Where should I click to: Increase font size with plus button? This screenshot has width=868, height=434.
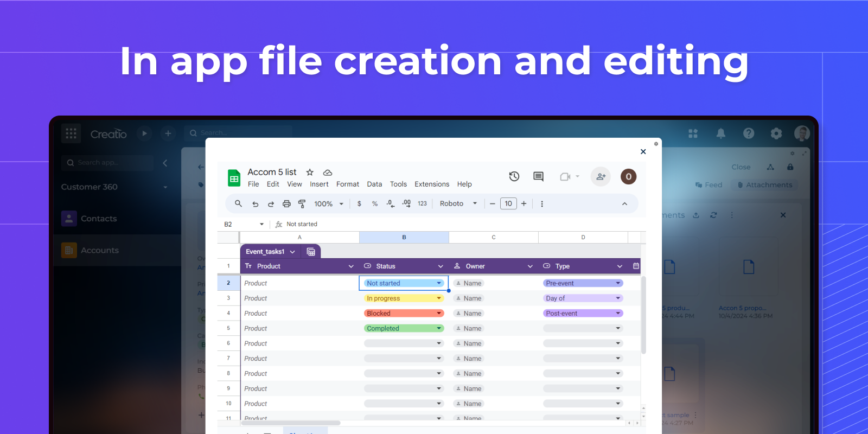click(x=524, y=204)
